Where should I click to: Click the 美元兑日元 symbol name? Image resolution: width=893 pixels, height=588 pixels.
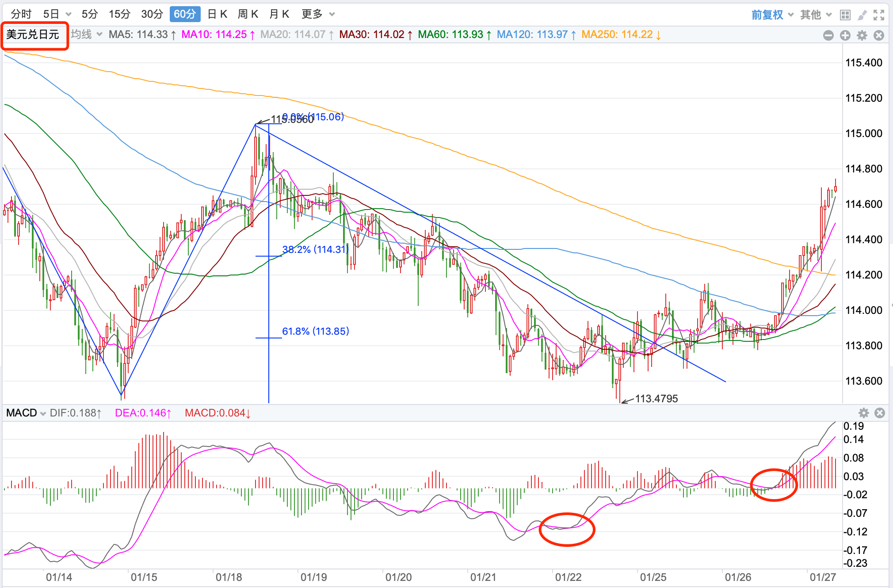[x=33, y=34]
